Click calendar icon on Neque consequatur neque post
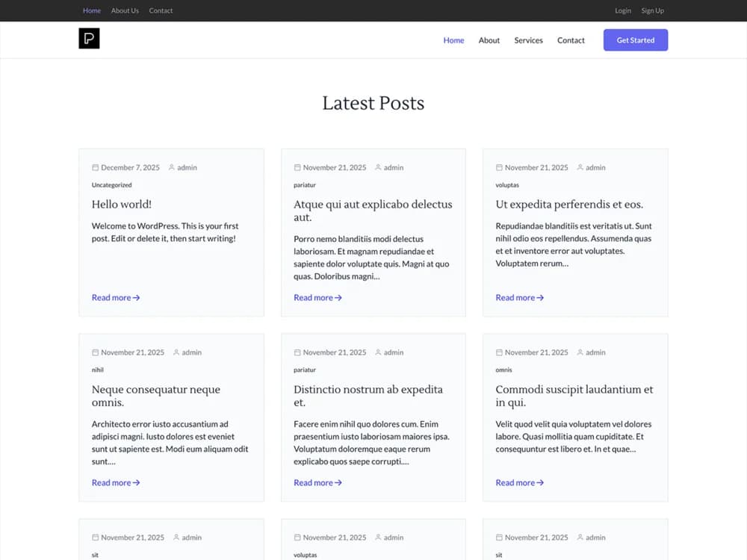This screenshot has height=560, width=747. pos(96,352)
